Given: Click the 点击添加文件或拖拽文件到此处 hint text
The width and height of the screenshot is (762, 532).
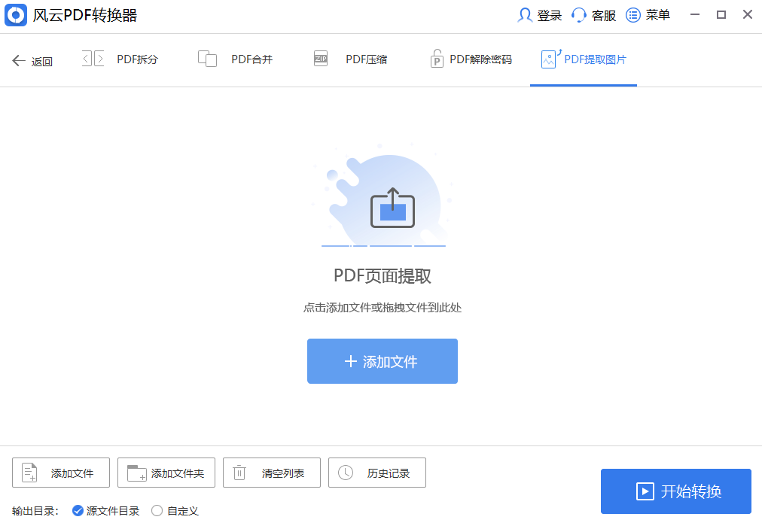Looking at the screenshot, I should click(383, 308).
